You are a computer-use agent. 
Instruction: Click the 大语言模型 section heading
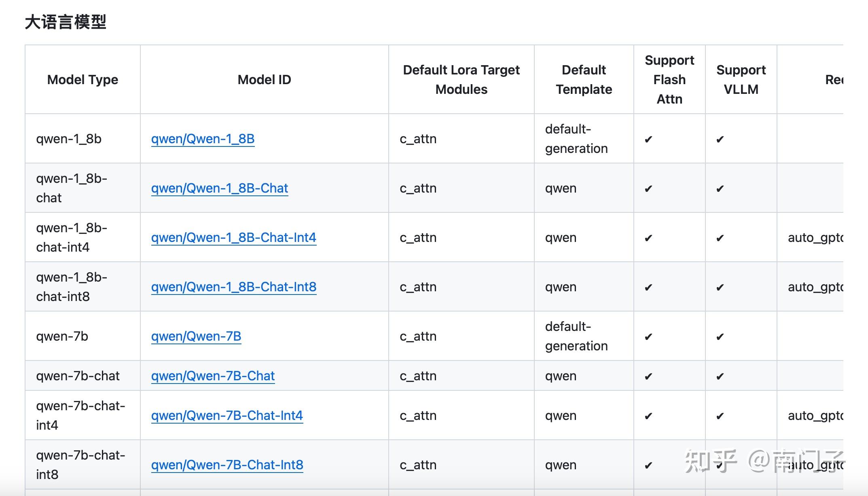tap(66, 22)
